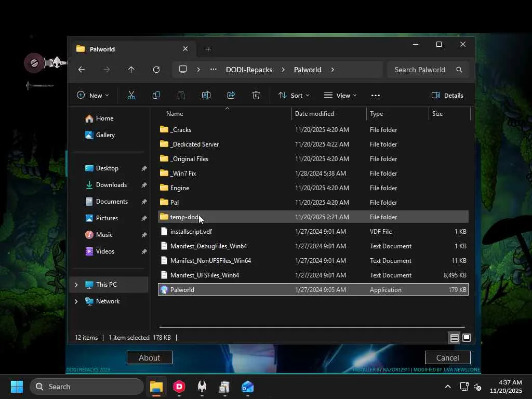The width and height of the screenshot is (532, 399).
Task: Open the Sort dropdown menu
Action: tap(294, 95)
